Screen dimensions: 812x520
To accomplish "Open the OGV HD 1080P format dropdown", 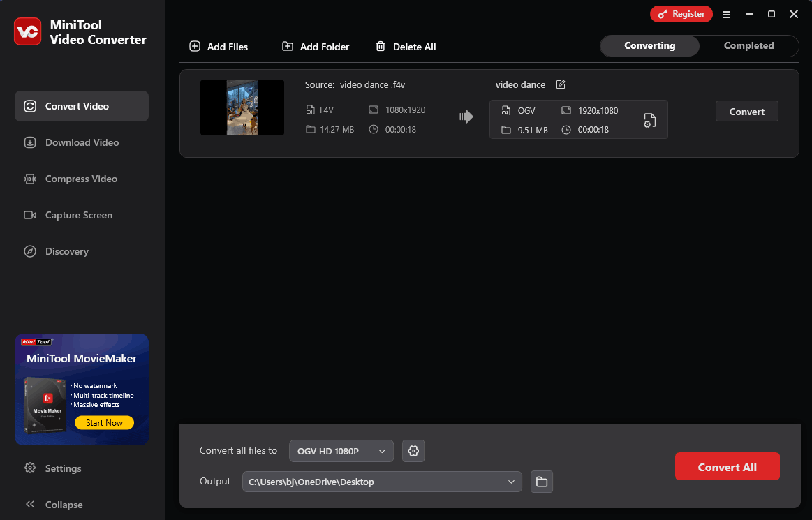I will [x=341, y=451].
